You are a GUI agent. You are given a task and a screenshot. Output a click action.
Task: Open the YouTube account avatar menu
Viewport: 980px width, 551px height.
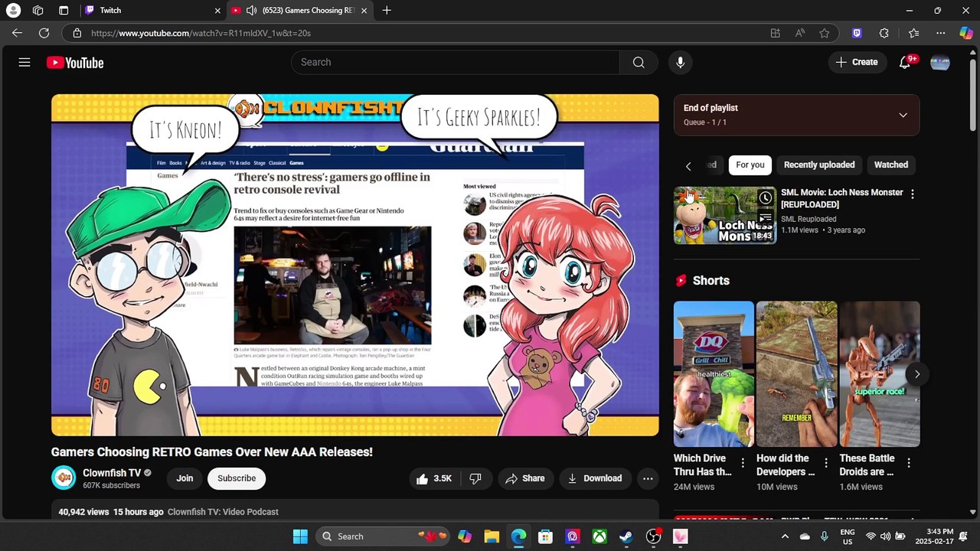tap(940, 63)
